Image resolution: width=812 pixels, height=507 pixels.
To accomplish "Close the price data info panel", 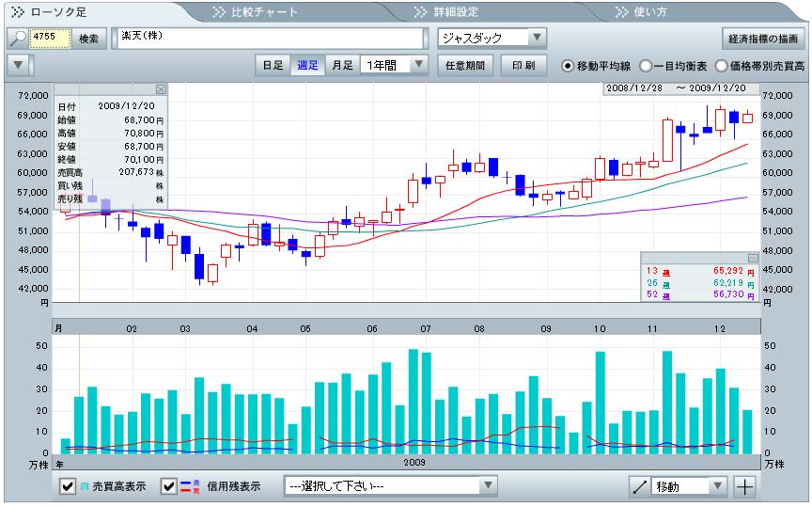I will (x=160, y=89).
